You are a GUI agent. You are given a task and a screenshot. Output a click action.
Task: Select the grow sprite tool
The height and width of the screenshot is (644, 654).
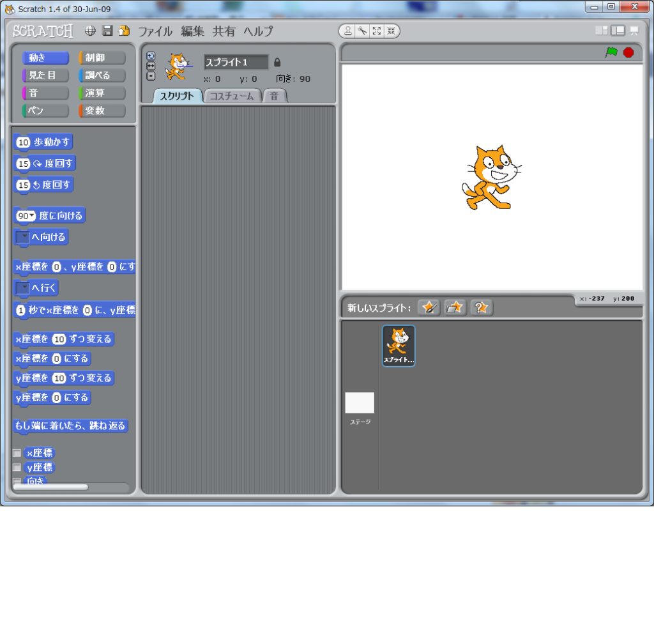click(x=377, y=31)
